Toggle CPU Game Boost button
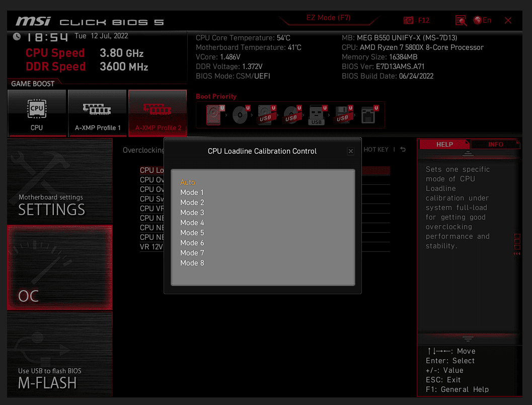Image resolution: width=532 pixels, height=405 pixels. tap(37, 113)
